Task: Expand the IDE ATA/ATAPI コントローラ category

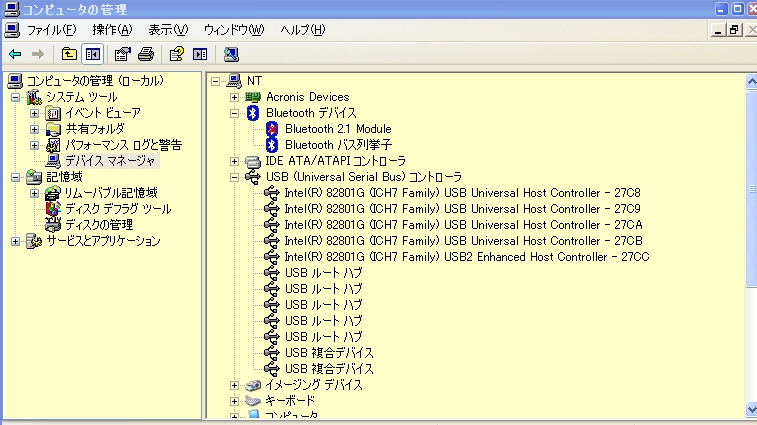Action: [234, 161]
